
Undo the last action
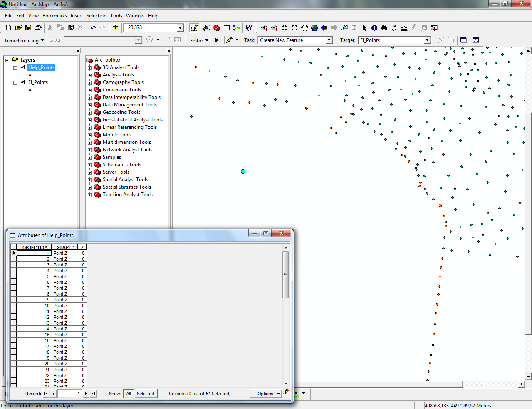93,27
